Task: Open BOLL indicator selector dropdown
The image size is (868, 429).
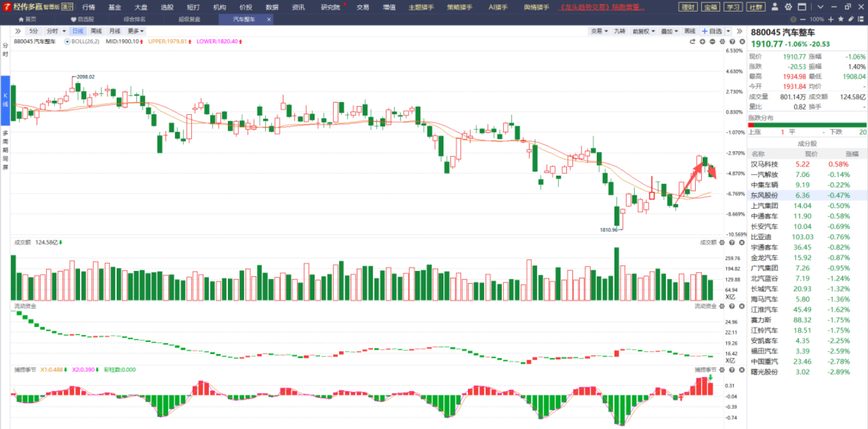Action: coord(67,41)
